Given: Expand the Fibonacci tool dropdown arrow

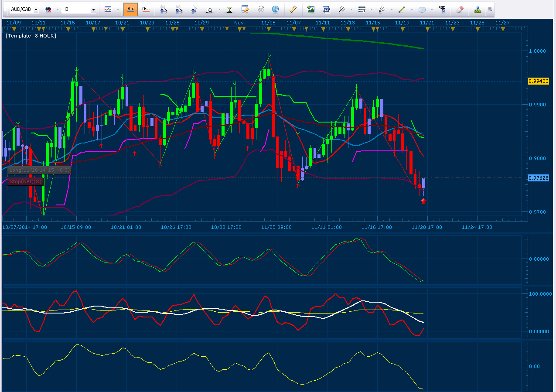Looking at the screenshot, I should click(372, 9).
